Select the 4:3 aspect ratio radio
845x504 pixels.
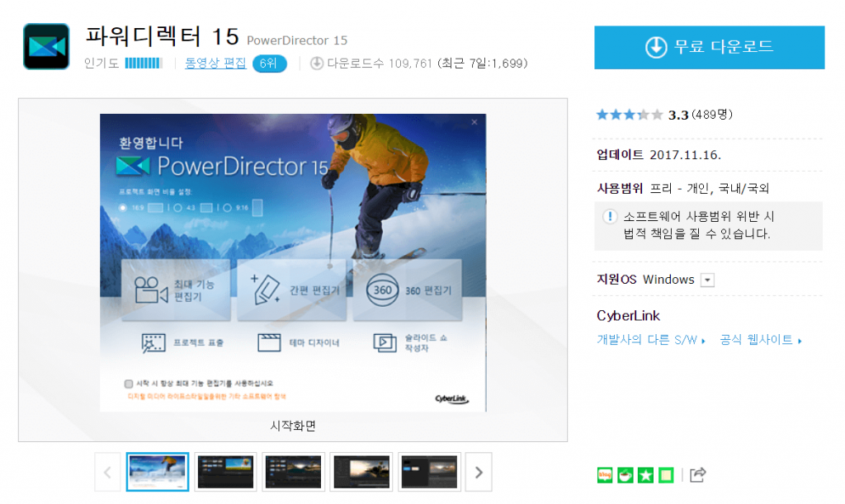pos(176,208)
